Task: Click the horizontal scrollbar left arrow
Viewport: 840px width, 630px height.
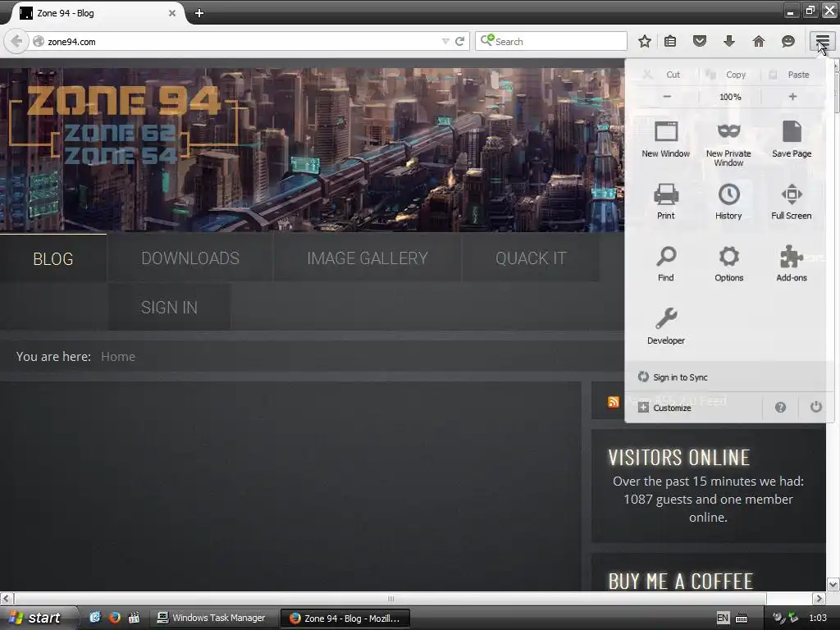Action: pos(7,598)
